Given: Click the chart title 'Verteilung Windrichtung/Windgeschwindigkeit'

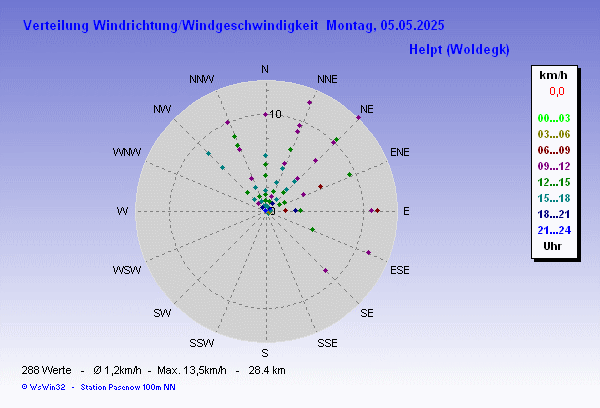Looking at the screenshot, I should 170,26.
